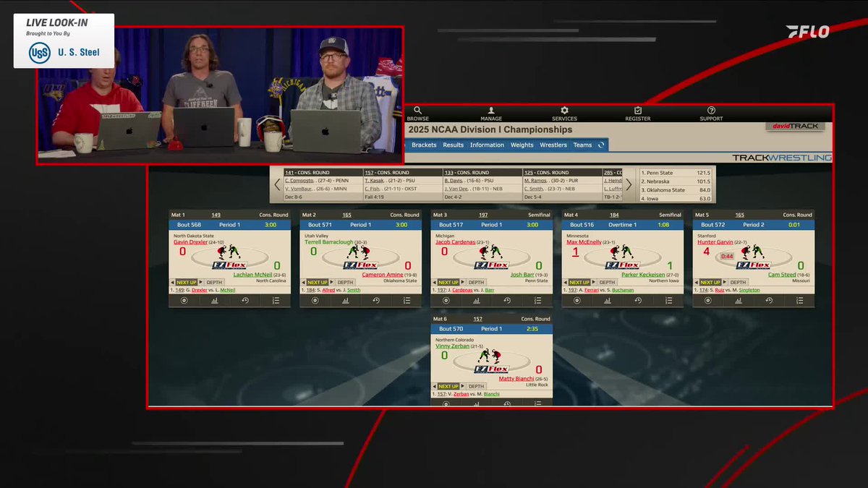Click the target icon on Mat 4 card
Viewport: 868px width, 488px height.
(x=577, y=301)
